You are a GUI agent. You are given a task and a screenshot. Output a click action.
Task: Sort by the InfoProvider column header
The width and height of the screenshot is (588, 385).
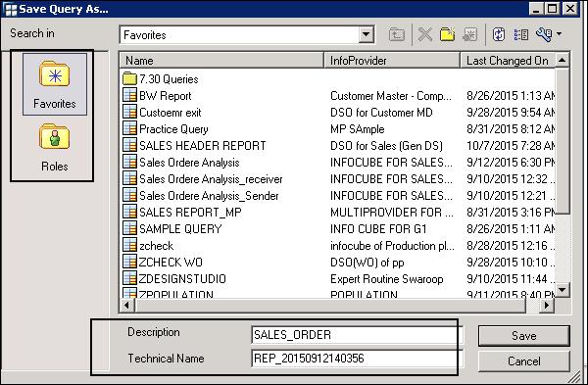point(392,61)
